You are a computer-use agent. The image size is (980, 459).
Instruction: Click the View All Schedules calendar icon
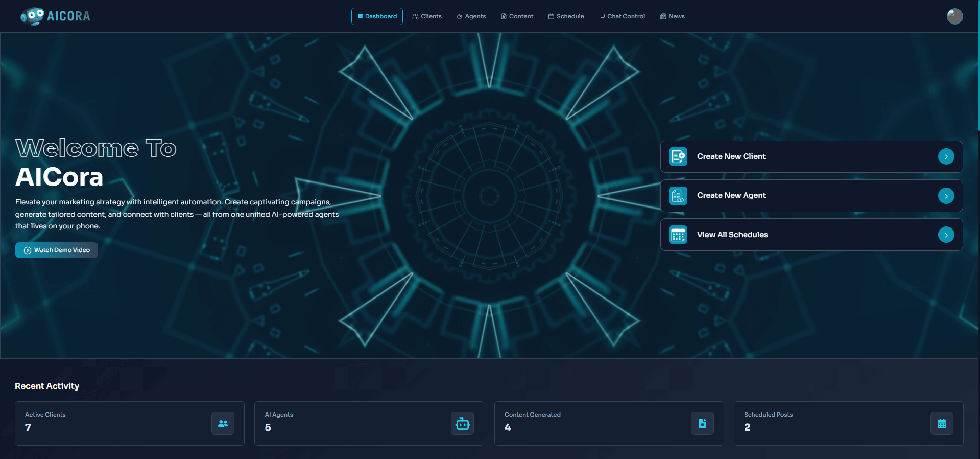tap(678, 235)
